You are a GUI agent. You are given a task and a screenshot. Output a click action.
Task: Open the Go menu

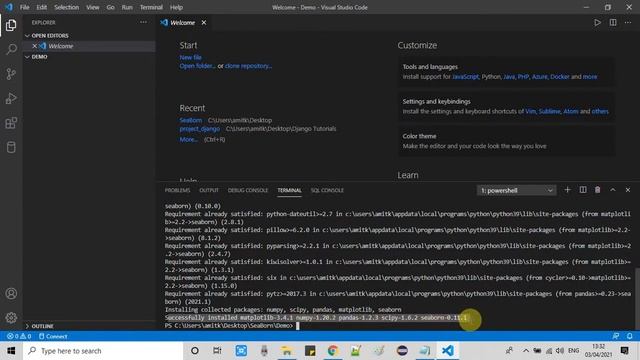pyautogui.click(x=111, y=7)
